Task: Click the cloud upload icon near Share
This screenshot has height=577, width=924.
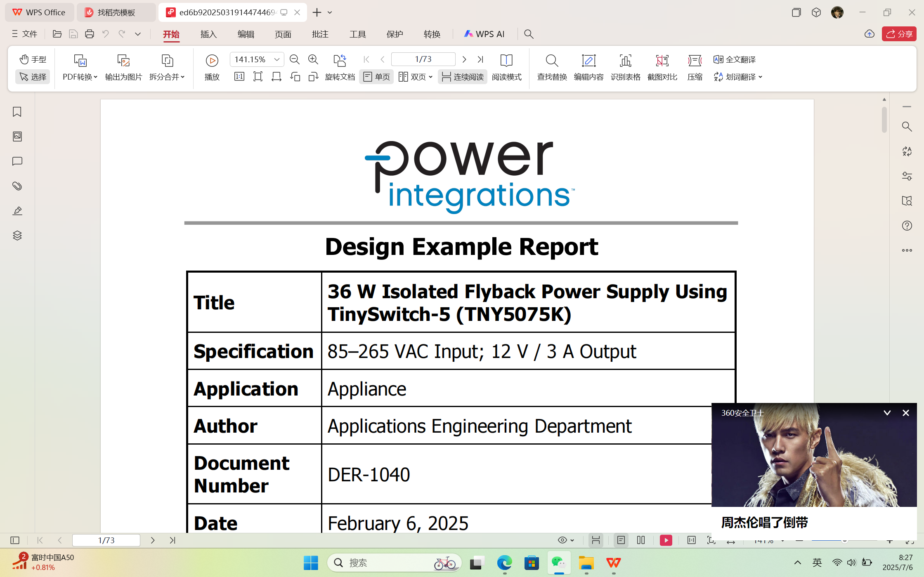Action: pos(869,34)
